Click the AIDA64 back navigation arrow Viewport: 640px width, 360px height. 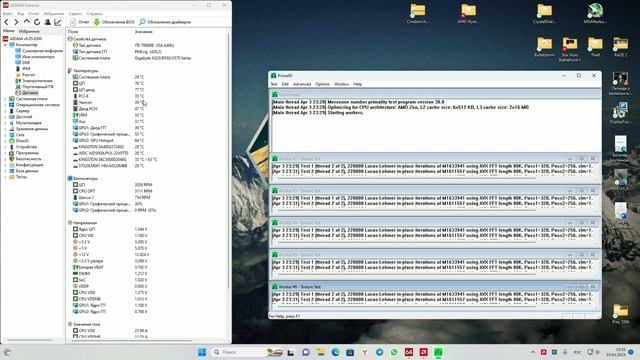6,22
